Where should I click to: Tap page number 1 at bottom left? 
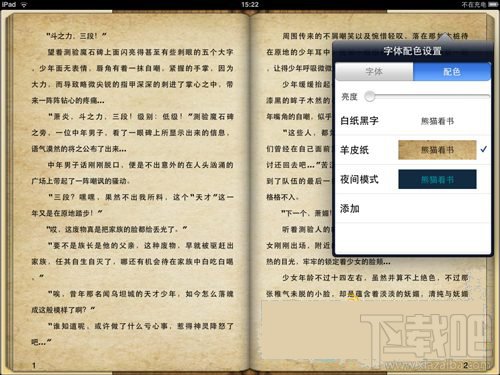pyautogui.click(x=34, y=365)
